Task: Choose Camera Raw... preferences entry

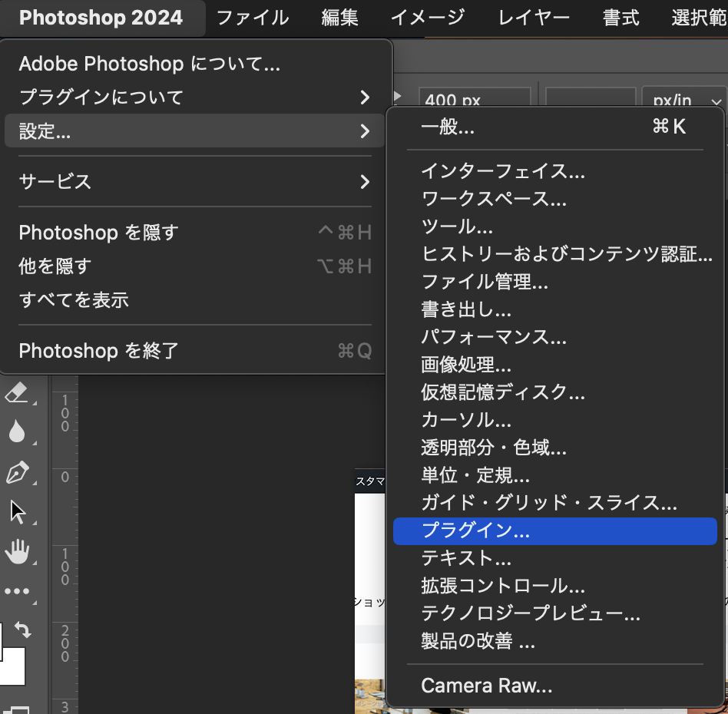Action: click(x=486, y=686)
